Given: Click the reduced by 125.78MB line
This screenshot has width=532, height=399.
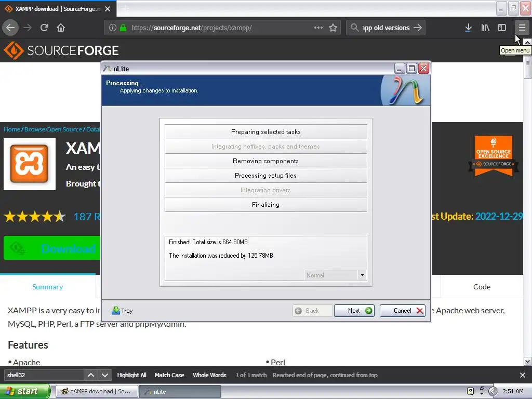Looking at the screenshot, I should [221, 256].
